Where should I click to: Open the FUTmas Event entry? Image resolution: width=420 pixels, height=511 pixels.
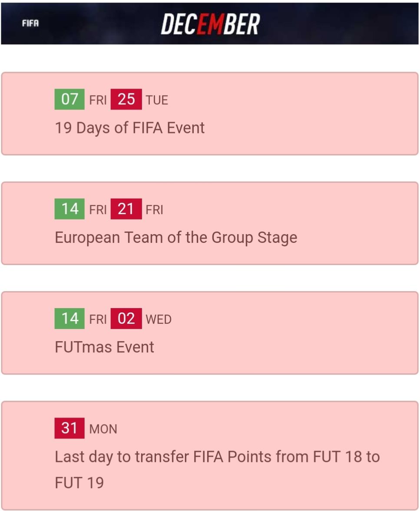coord(104,347)
